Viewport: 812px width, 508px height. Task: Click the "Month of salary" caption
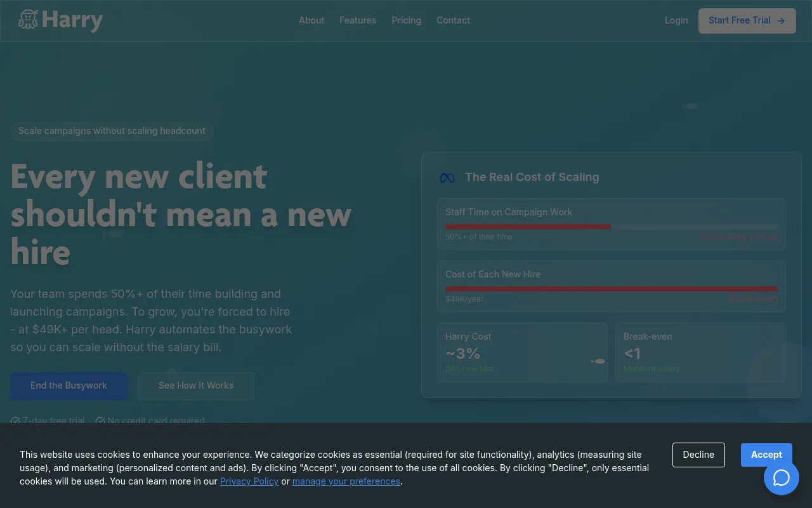(652, 369)
